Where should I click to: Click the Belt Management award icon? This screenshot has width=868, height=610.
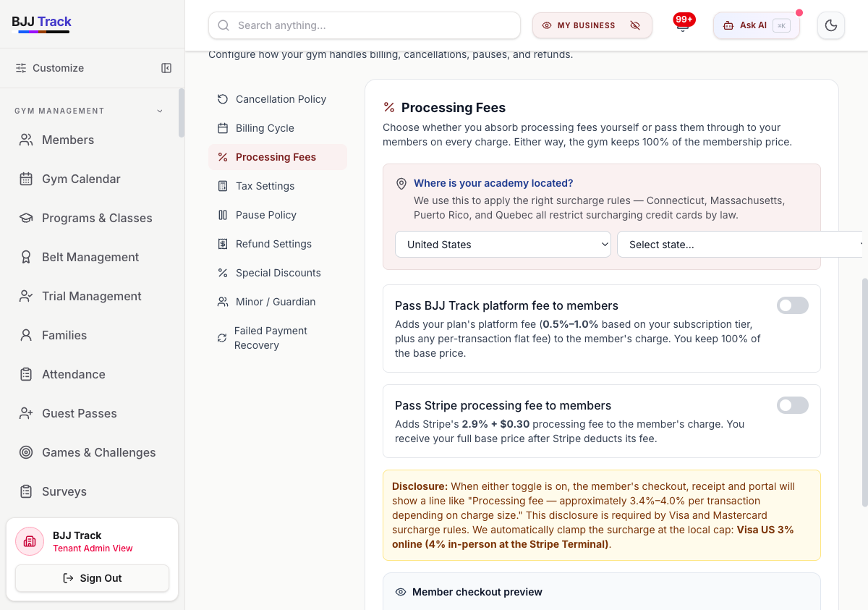pyautogui.click(x=26, y=257)
